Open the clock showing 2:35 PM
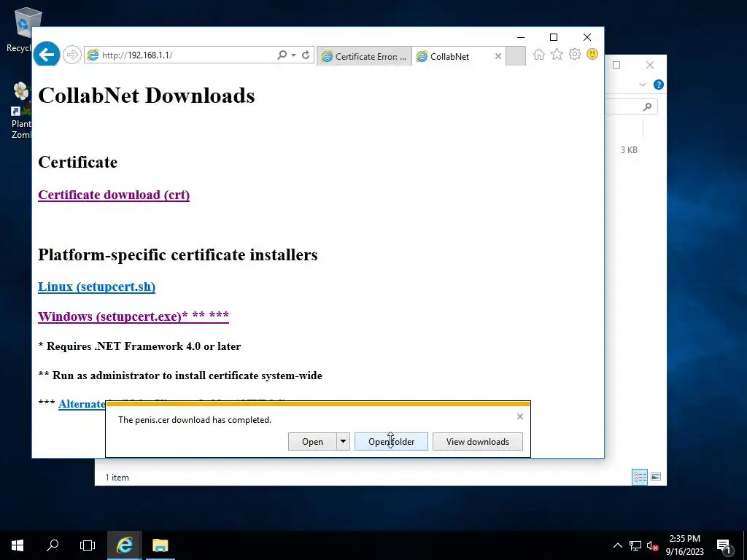Image resolution: width=747 pixels, height=560 pixels. 684,545
